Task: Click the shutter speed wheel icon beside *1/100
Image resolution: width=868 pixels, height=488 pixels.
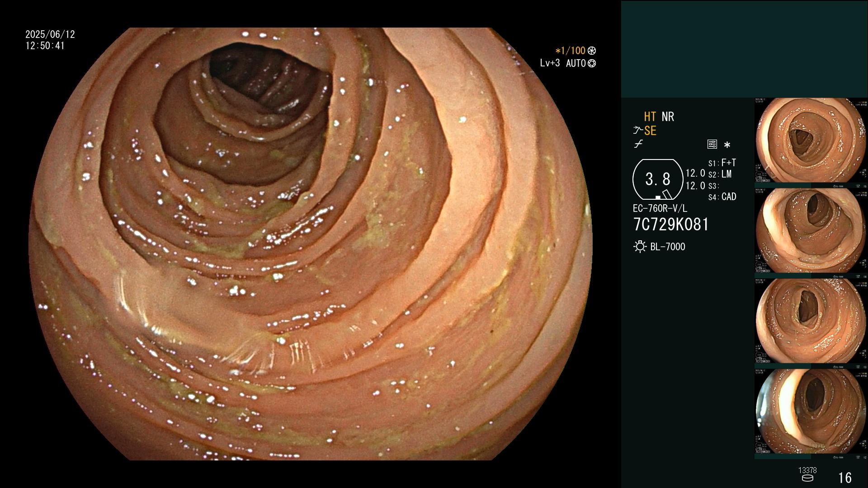Action: 592,51
